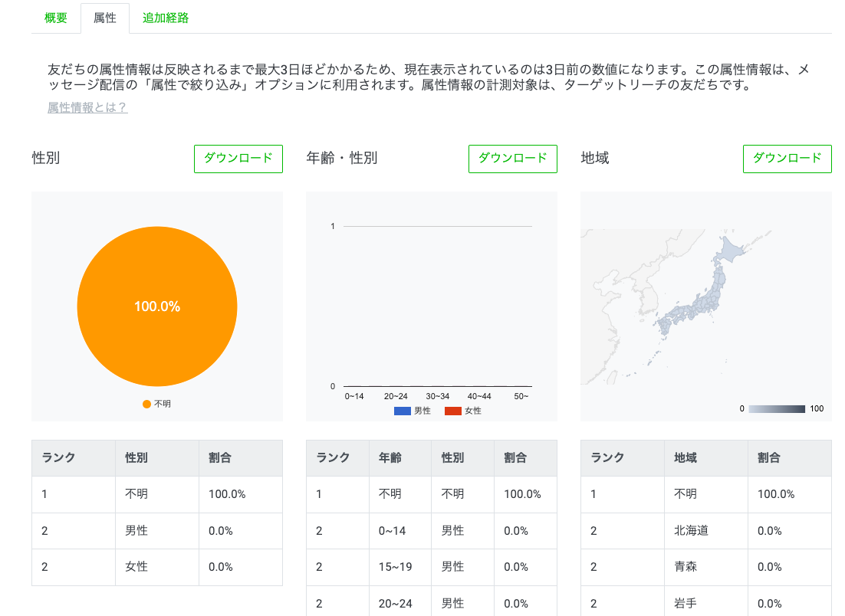Download the 年齢・性別 age data
Screen dimensions: 845x616
(x=512, y=159)
